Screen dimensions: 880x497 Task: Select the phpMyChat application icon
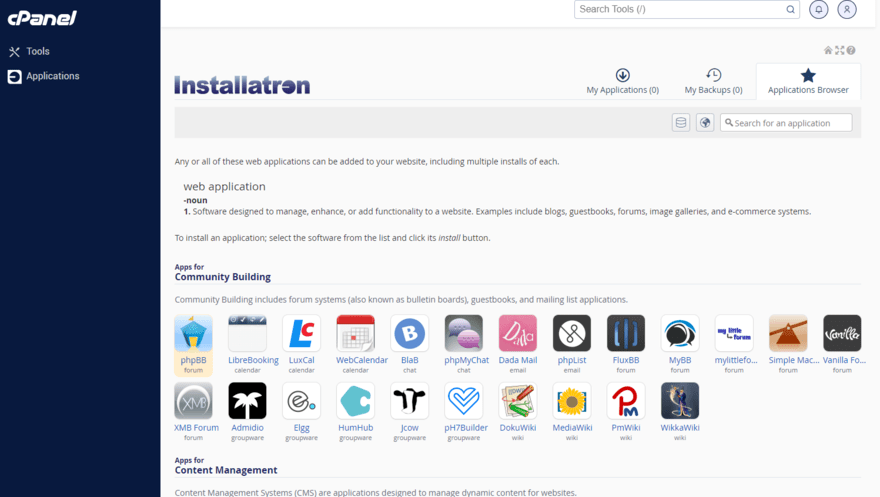coord(464,333)
